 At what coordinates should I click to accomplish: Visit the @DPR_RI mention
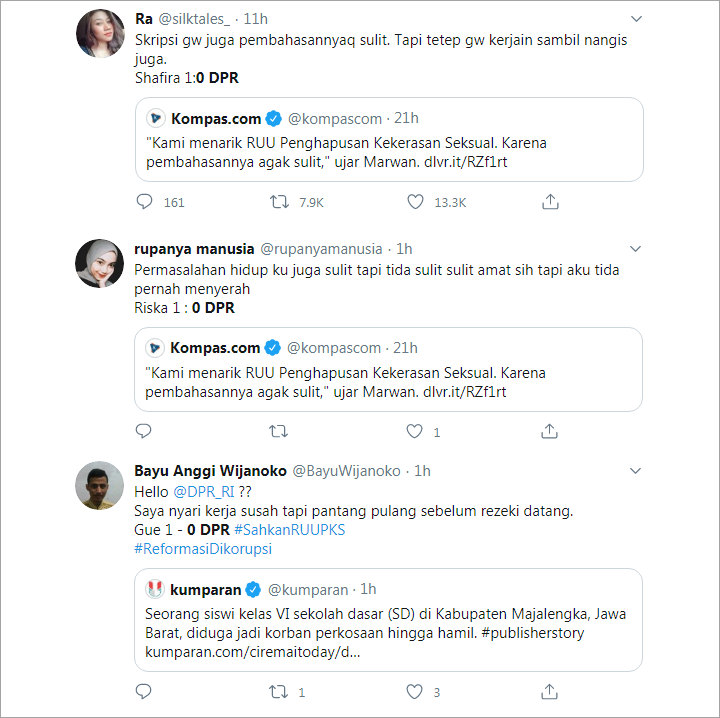pyautogui.click(x=204, y=492)
